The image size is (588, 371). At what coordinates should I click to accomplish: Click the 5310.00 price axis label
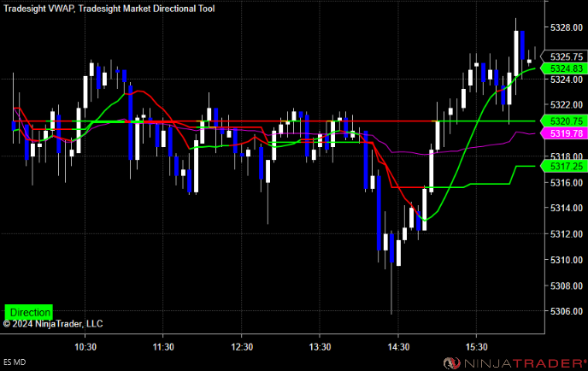567,260
